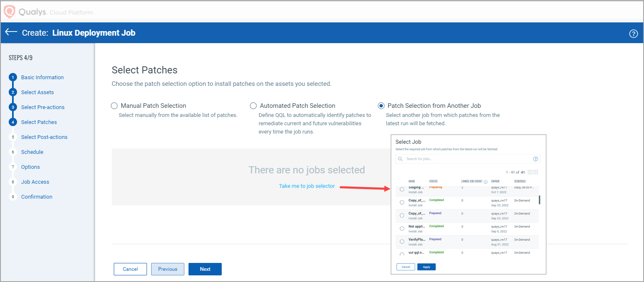
Task: Click the Qualys logo
Action: (x=9, y=12)
